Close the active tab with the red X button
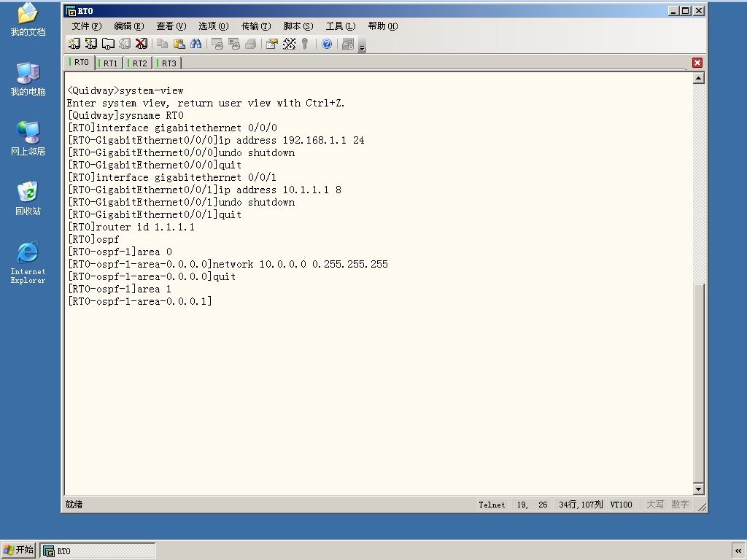The height and width of the screenshot is (560, 747). pos(697,63)
